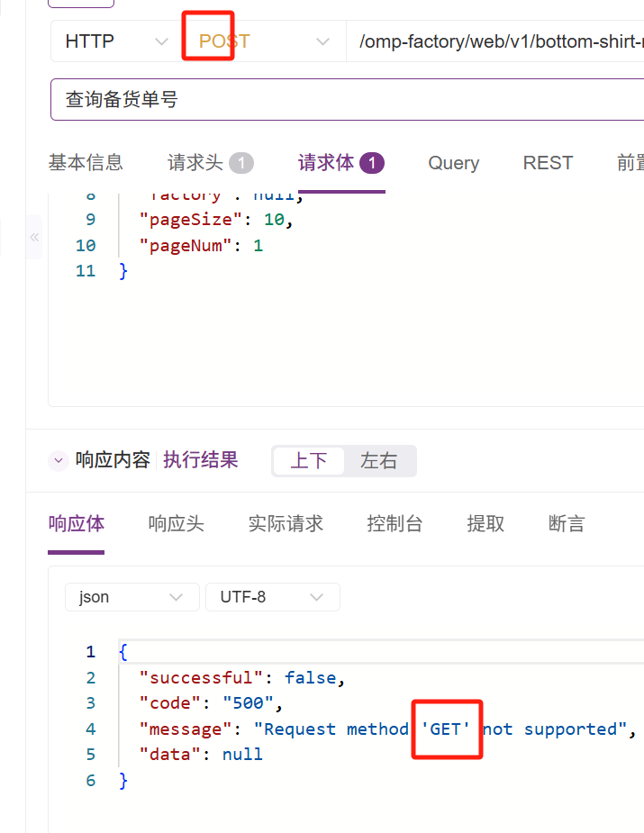Select the 左右 layout option
This screenshot has width=644, height=833.
378,461
